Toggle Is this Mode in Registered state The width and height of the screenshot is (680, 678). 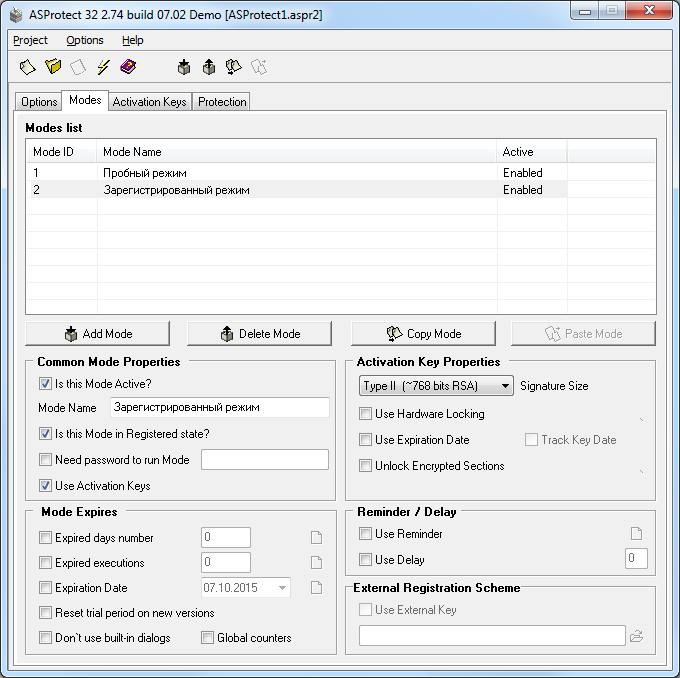45,434
